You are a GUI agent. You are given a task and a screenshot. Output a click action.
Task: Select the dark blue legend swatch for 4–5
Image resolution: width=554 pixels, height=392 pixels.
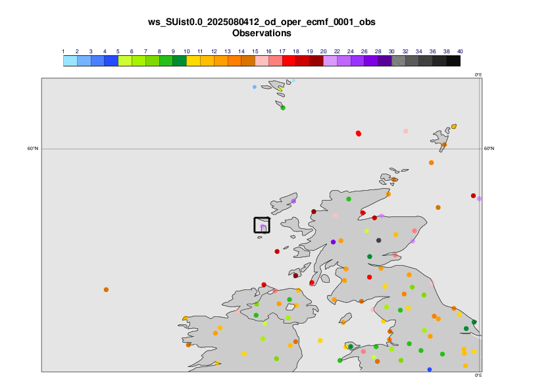pyautogui.click(x=111, y=61)
